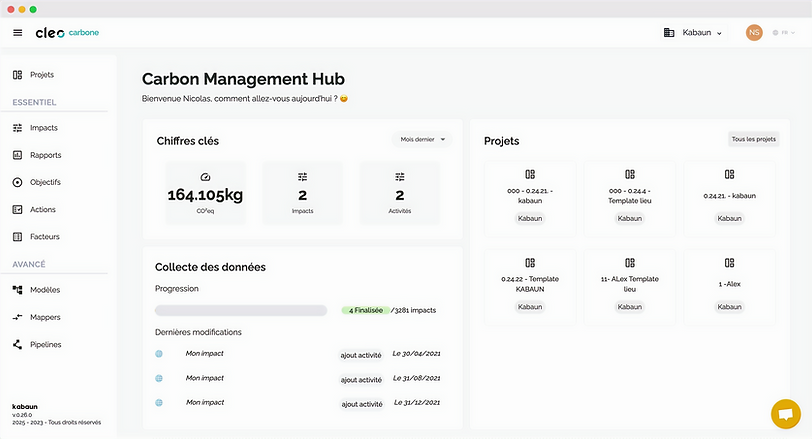Click Kabaun tag on 1 -Alex card
The height and width of the screenshot is (439, 812).
coord(729,307)
